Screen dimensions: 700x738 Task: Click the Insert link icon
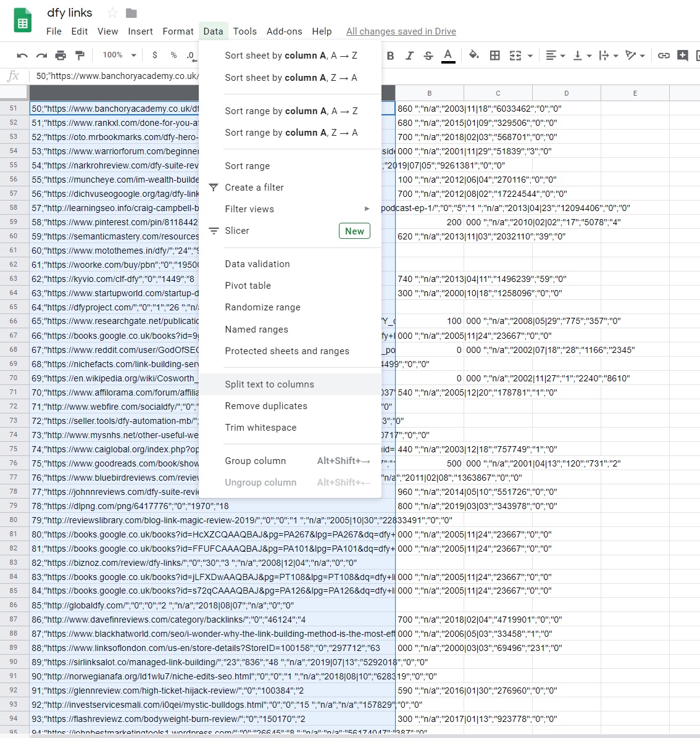coord(664,56)
